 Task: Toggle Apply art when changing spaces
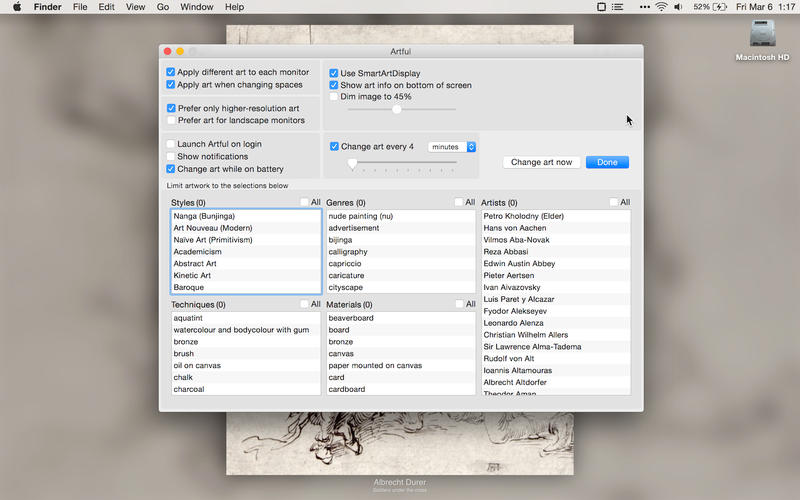click(x=170, y=85)
